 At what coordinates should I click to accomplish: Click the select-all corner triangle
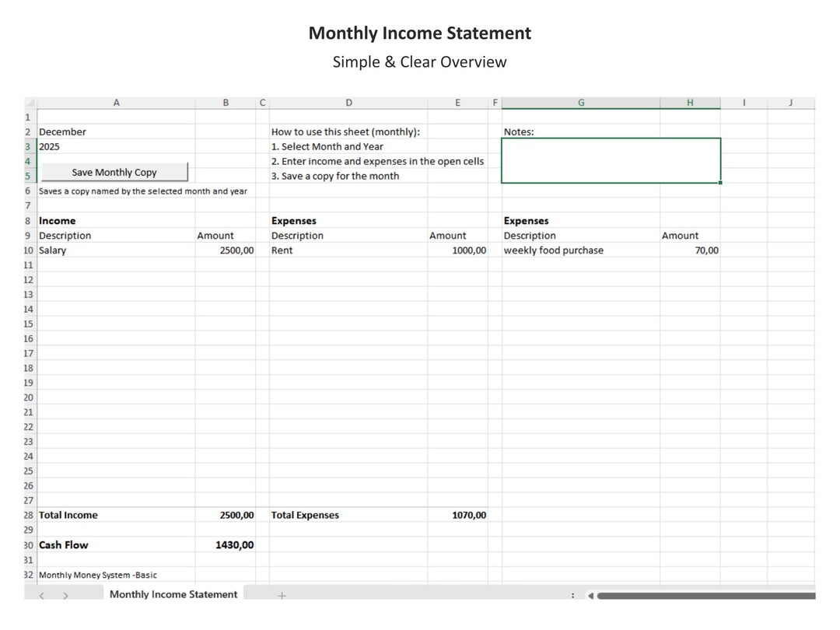click(x=30, y=103)
